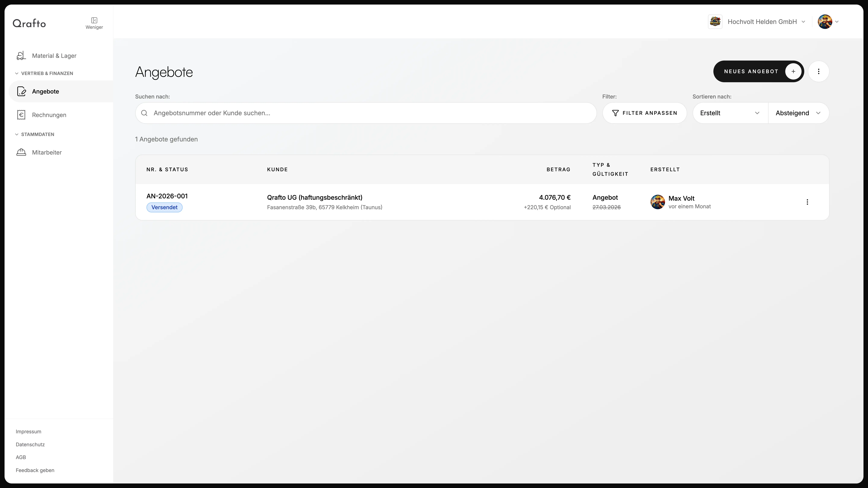Open the Feedback geben link

[35, 470]
